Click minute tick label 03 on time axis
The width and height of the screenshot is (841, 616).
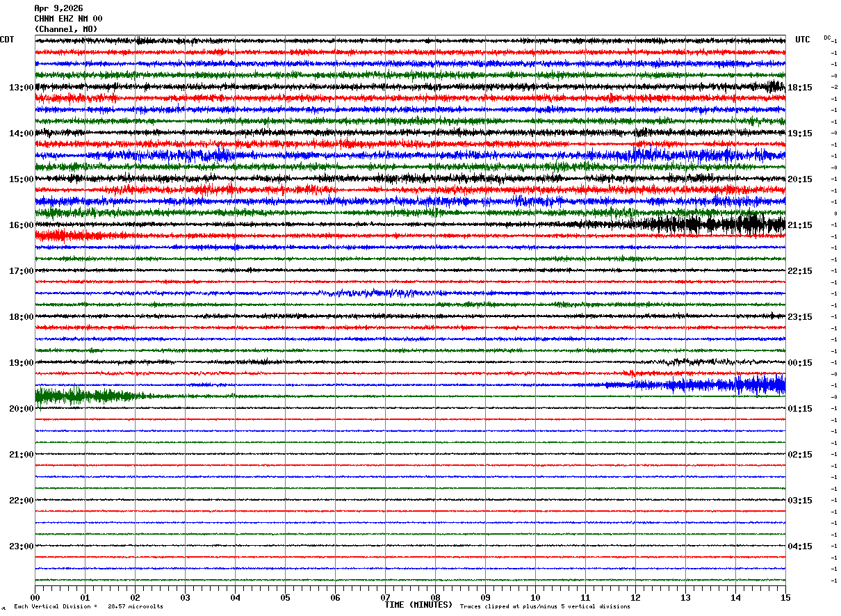[x=185, y=597]
